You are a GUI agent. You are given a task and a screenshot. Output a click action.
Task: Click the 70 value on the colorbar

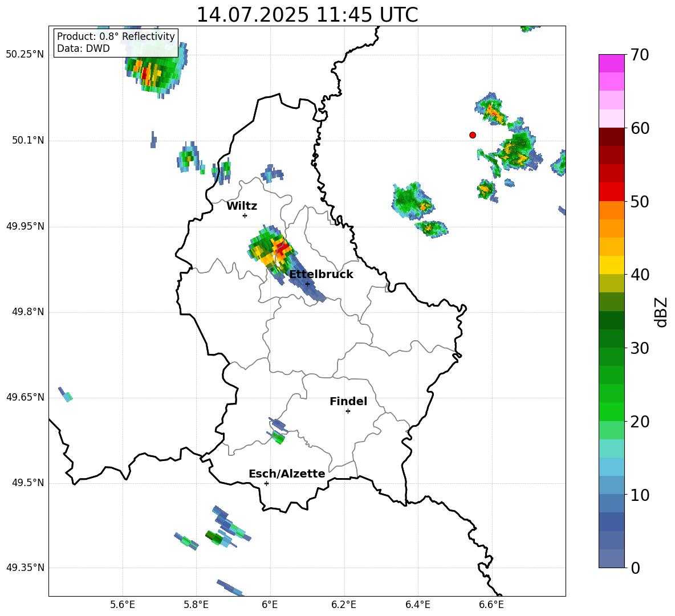click(x=640, y=55)
